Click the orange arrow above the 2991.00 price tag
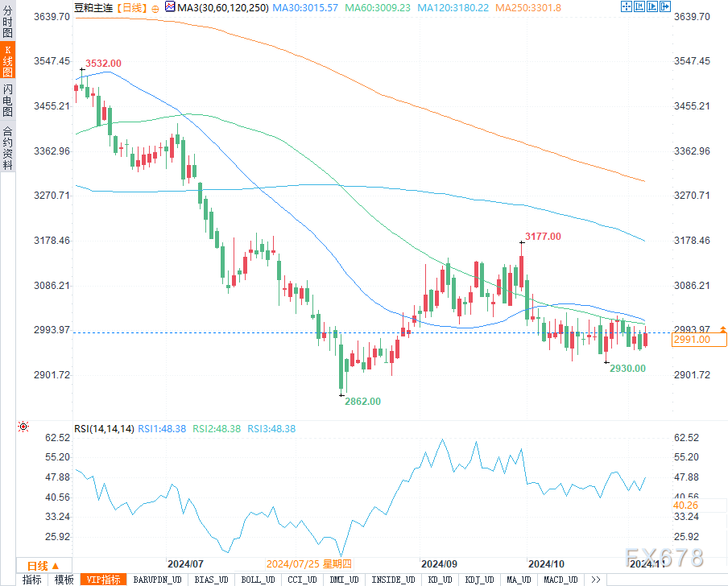The height and width of the screenshot is (586, 728). [x=722, y=329]
